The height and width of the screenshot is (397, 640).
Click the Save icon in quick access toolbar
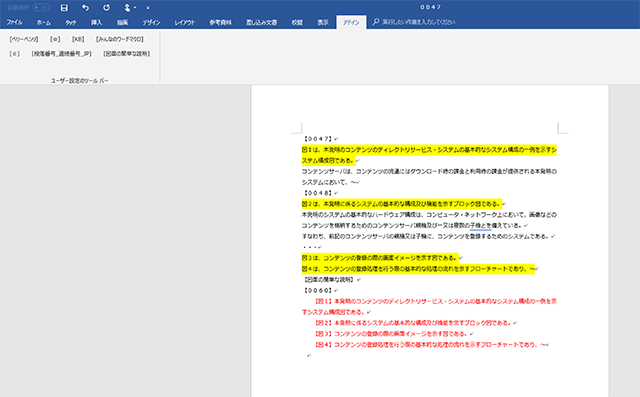point(64,7)
